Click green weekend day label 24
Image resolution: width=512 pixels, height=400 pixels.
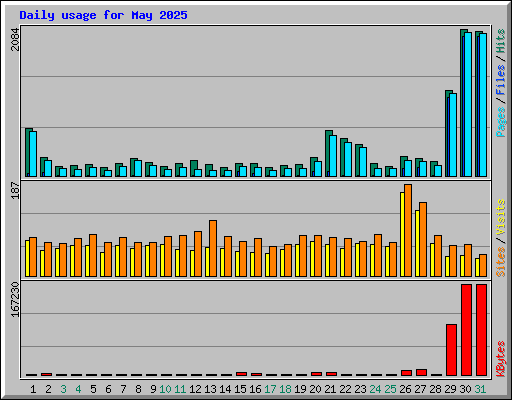click(375, 389)
